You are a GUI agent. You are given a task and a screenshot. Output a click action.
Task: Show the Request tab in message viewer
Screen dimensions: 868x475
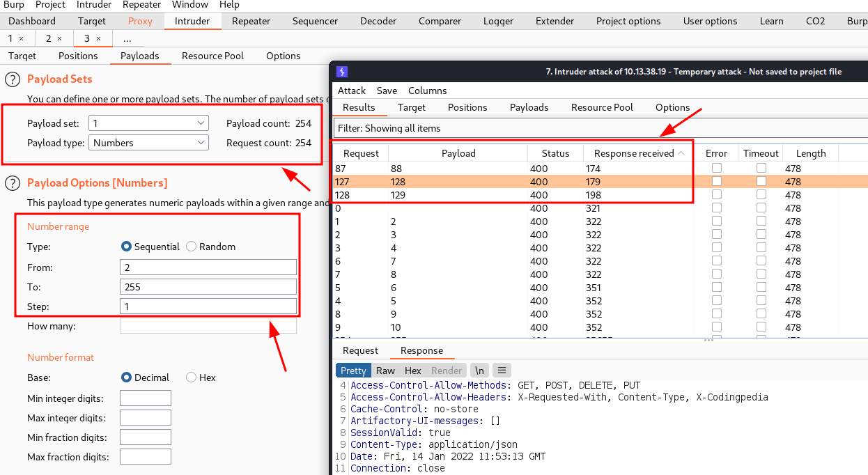(x=360, y=350)
